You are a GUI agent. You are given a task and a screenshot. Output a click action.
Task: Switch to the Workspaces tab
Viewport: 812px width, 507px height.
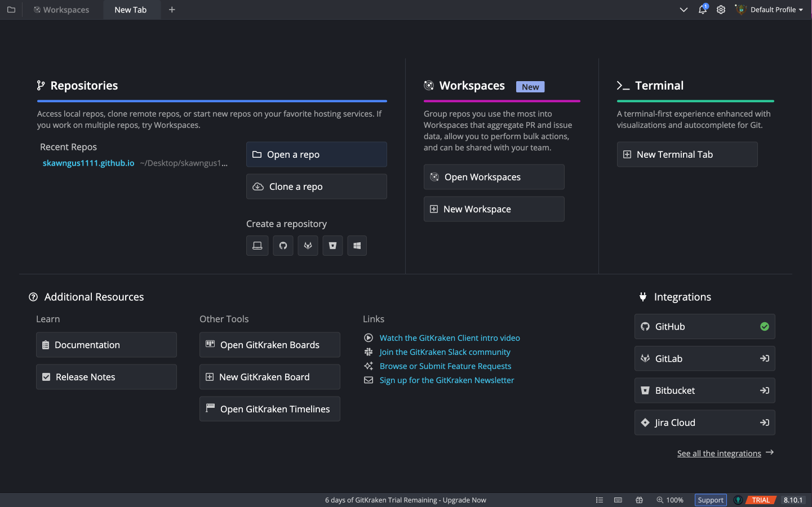click(x=61, y=10)
